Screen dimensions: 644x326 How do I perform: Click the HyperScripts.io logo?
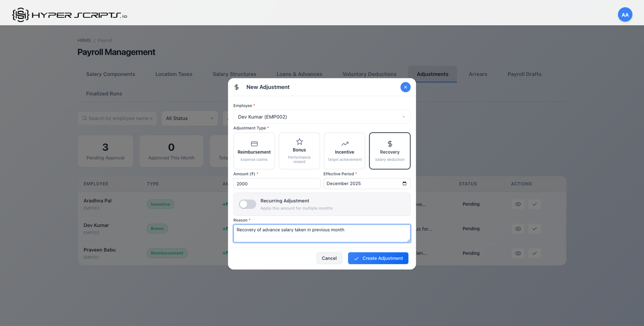coord(70,15)
